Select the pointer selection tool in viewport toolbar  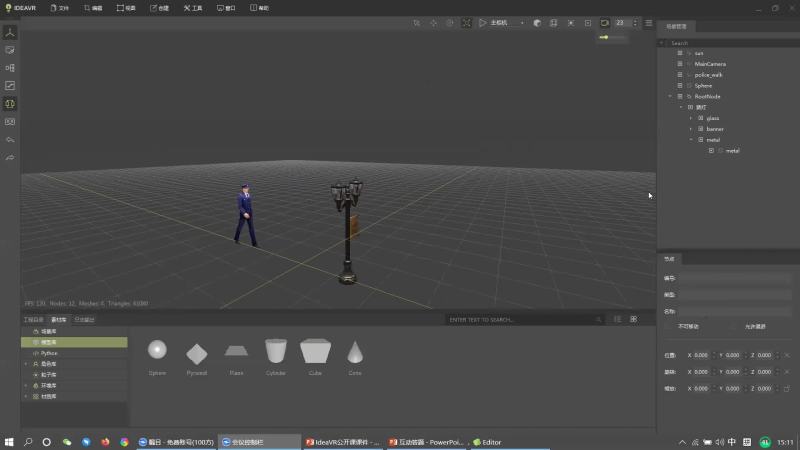pos(417,23)
